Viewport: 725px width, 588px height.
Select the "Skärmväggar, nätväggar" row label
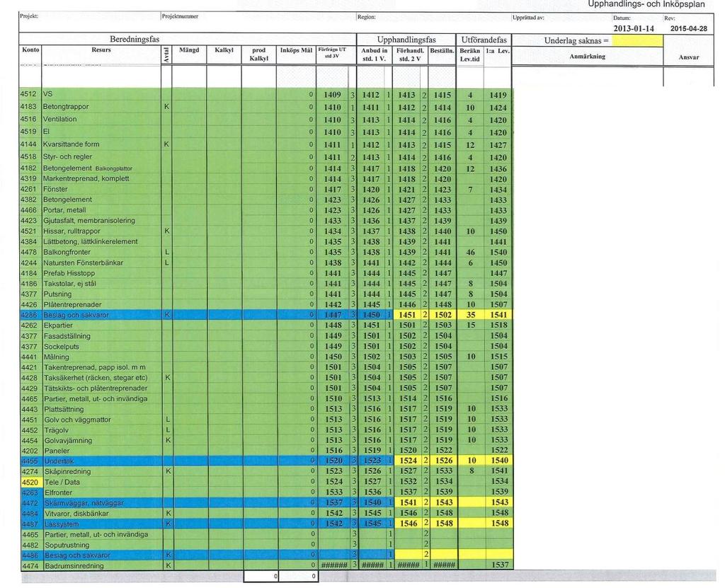[84, 503]
